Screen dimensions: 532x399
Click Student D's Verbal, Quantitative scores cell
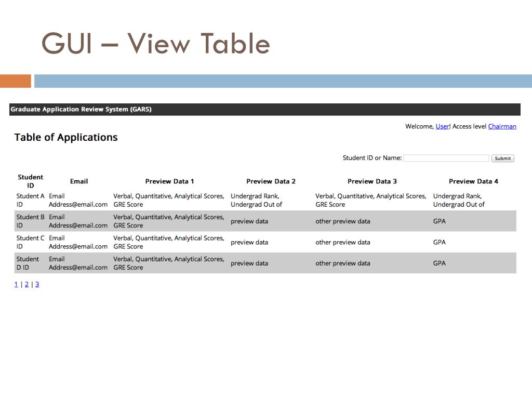pyautogui.click(x=169, y=263)
